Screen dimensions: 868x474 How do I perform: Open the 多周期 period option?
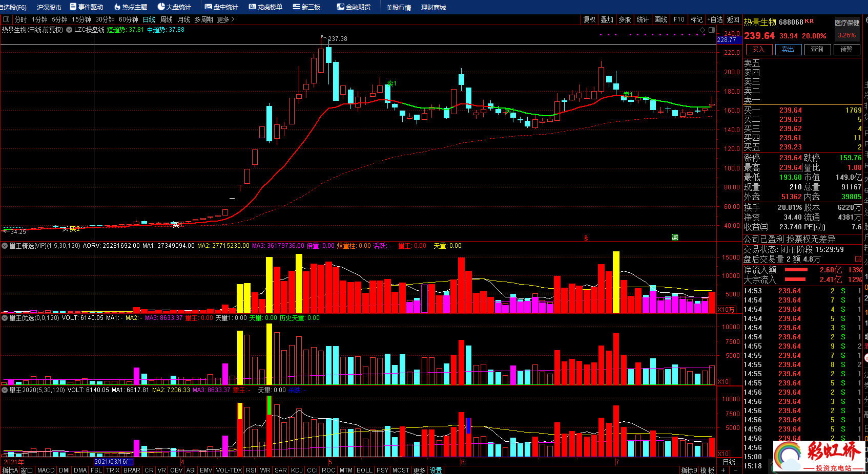click(x=203, y=19)
